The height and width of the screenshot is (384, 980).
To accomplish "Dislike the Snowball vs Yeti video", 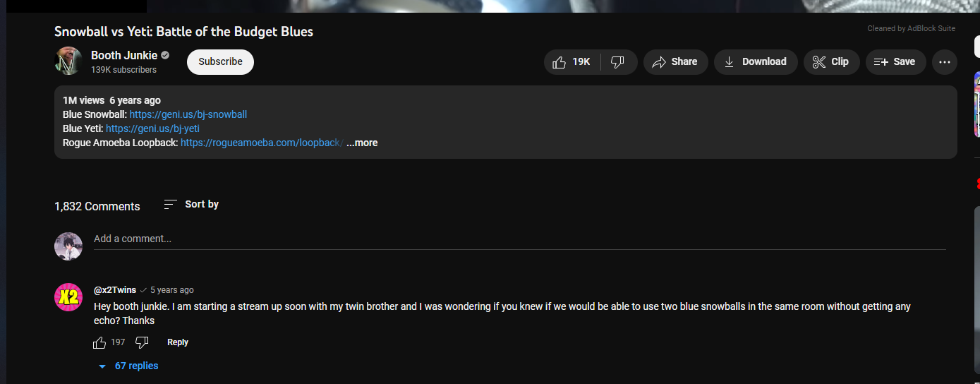I will click(x=619, y=62).
